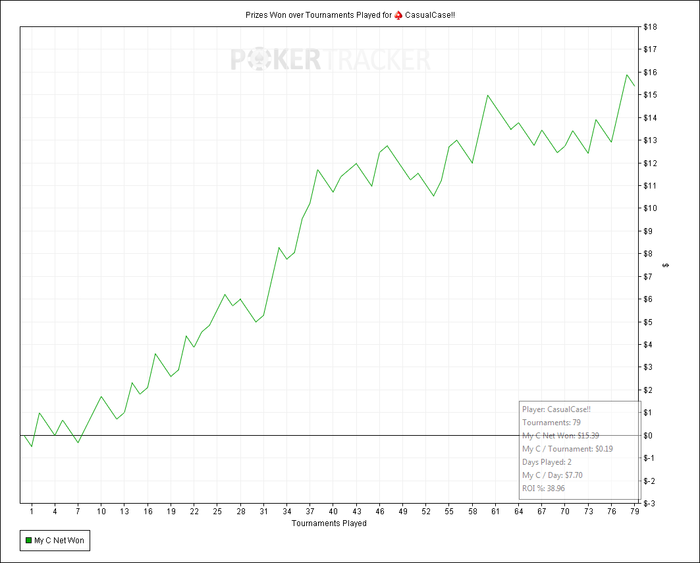
Task: Click the chart title text
Action: [x=350, y=15]
